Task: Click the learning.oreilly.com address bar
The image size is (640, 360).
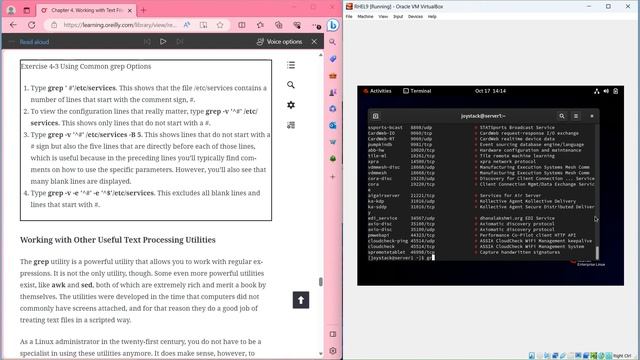Action: tap(120, 25)
